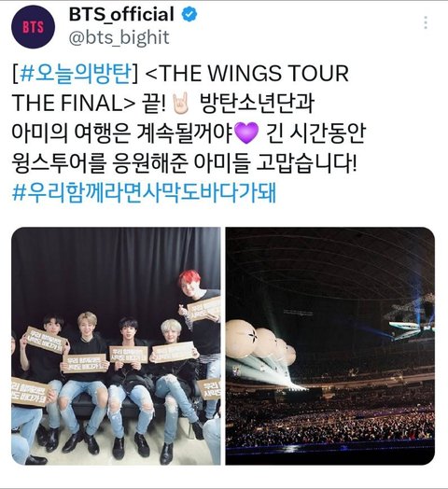Click the phrase "긴 시간동안" in the tweet
448x489 pixels.
[x=316, y=133]
